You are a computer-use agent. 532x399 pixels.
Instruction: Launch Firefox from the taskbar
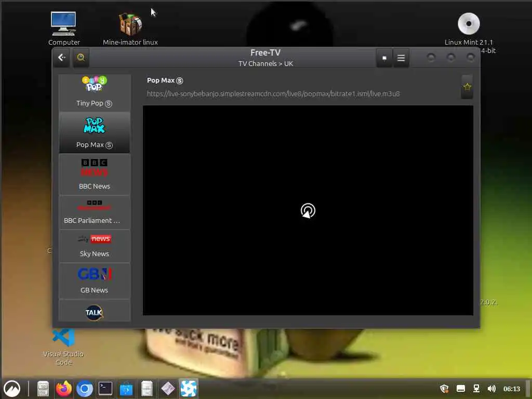click(x=64, y=389)
